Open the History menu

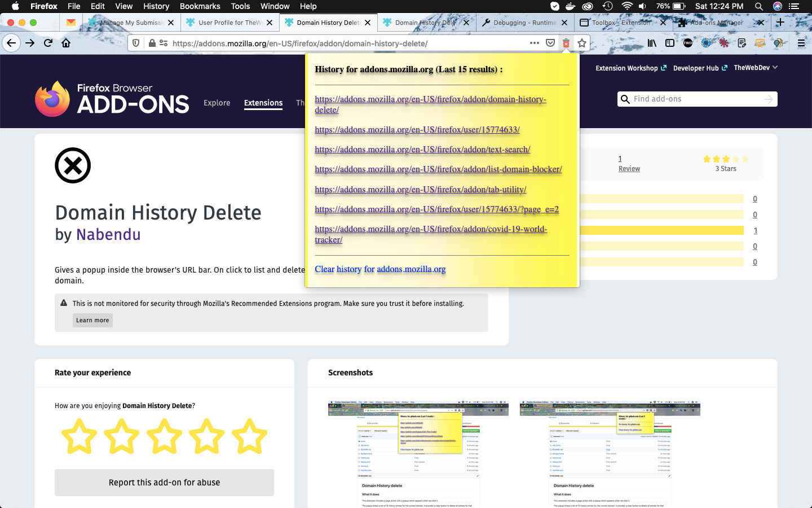click(x=156, y=6)
